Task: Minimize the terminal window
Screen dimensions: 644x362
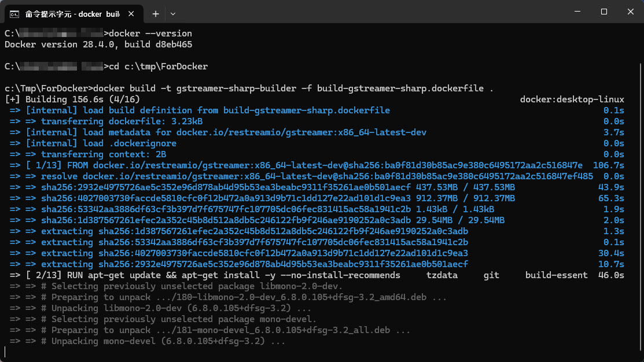Action: (577, 12)
